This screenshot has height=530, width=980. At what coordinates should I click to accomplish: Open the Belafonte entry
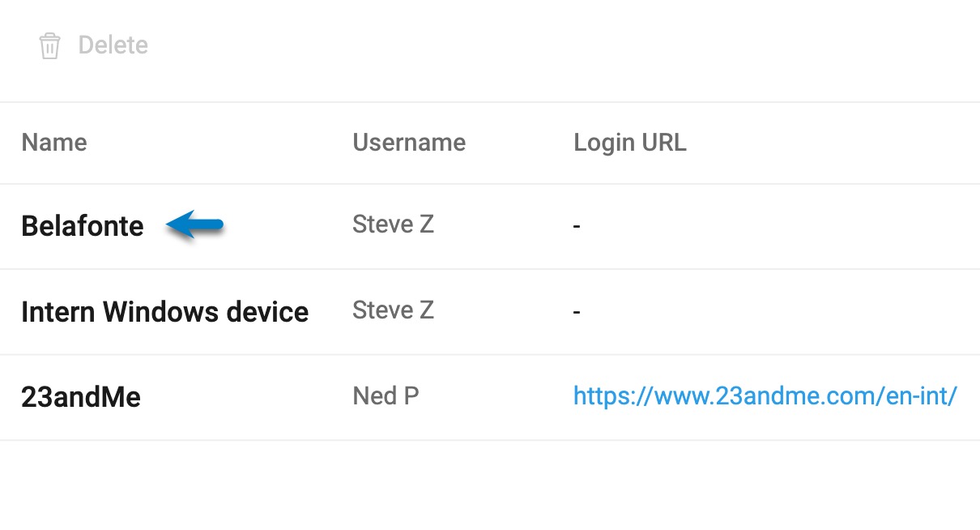83,226
